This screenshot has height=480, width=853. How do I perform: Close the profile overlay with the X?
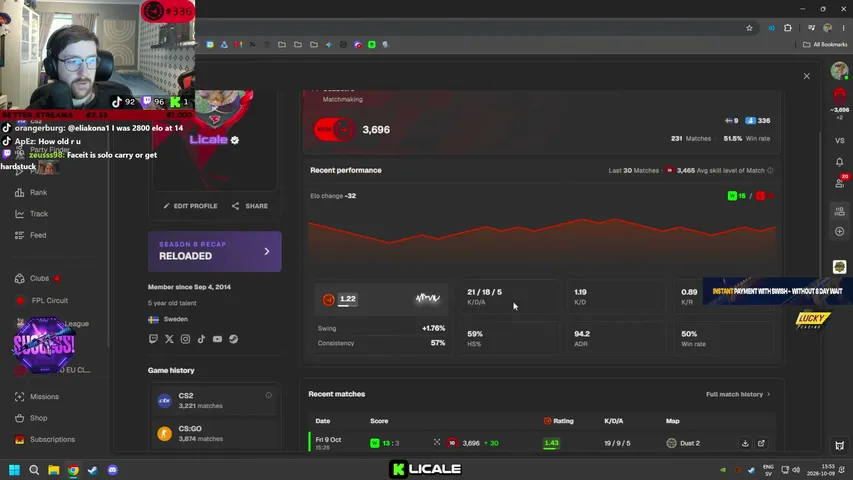point(807,76)
